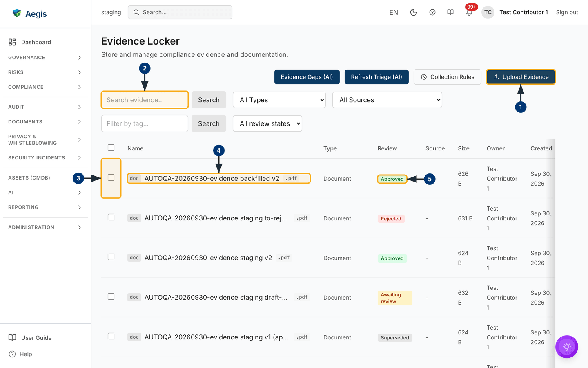
Task: Expand the Reporting section chevron
Action: pyautogui.click(x=80, y=207)
